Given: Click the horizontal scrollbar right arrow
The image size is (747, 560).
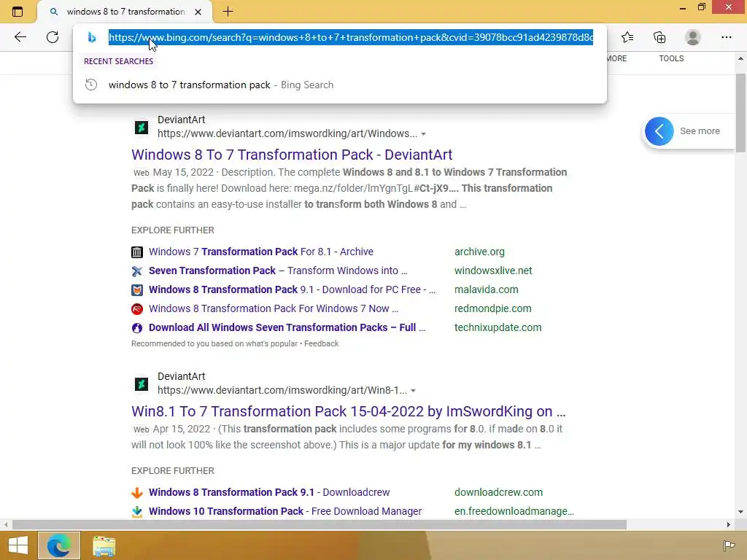Looking at the screenshot, I should coord(729,525).
